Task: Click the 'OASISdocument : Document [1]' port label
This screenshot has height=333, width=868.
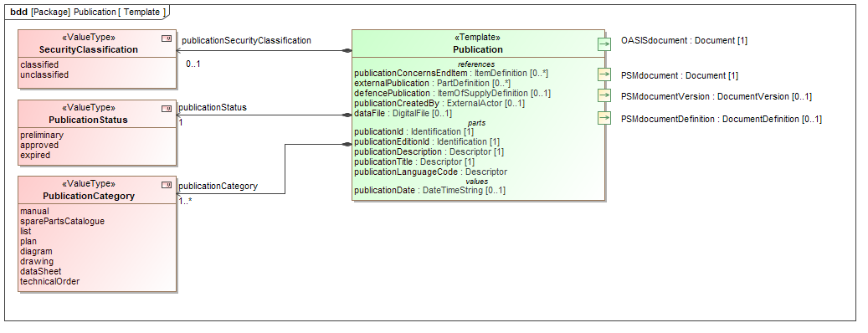Action: (x=684, y=40)
